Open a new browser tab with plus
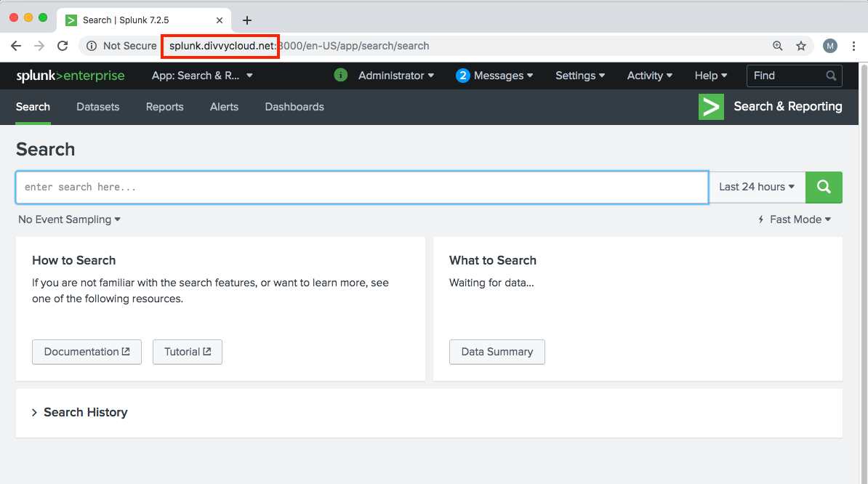This screenshot has height=484, width=868. pyautogui.click(x=247, y=20)
